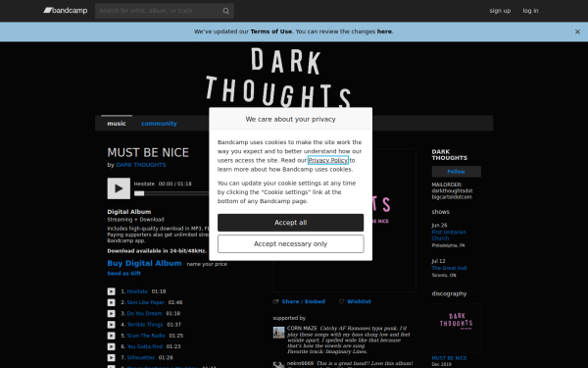Open Terrible Things track link
588x368 pixels.
(145, 325)
